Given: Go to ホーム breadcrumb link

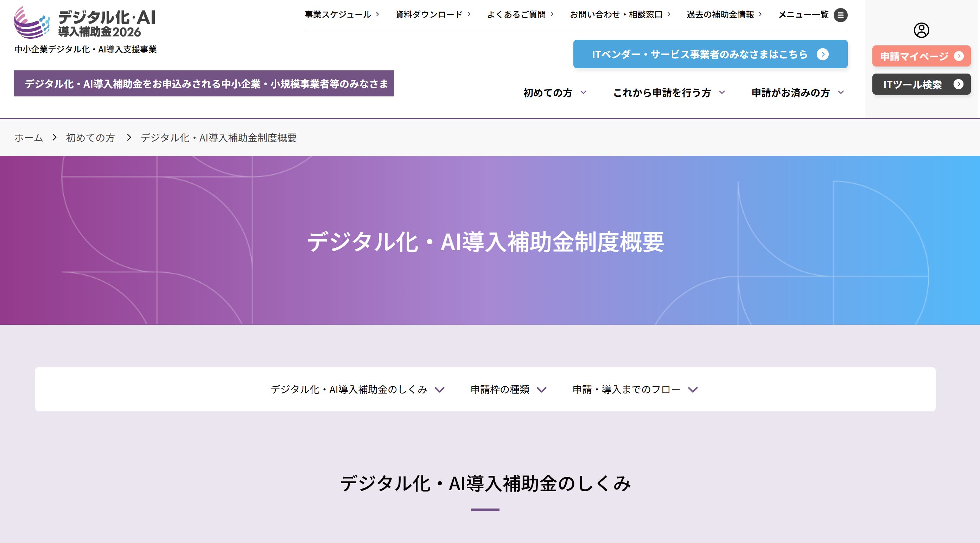Looking at the screenshot, I should pyautogui.click(x=28, y=138).
